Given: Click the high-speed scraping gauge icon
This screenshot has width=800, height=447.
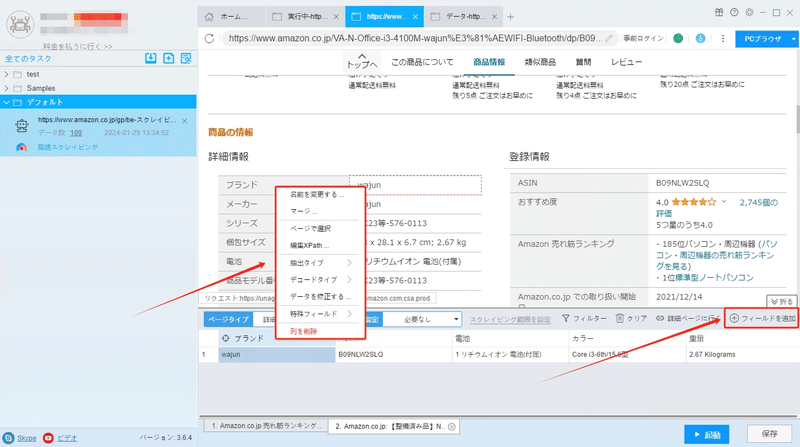Looking at the screenshot, I should pos(21,147).
